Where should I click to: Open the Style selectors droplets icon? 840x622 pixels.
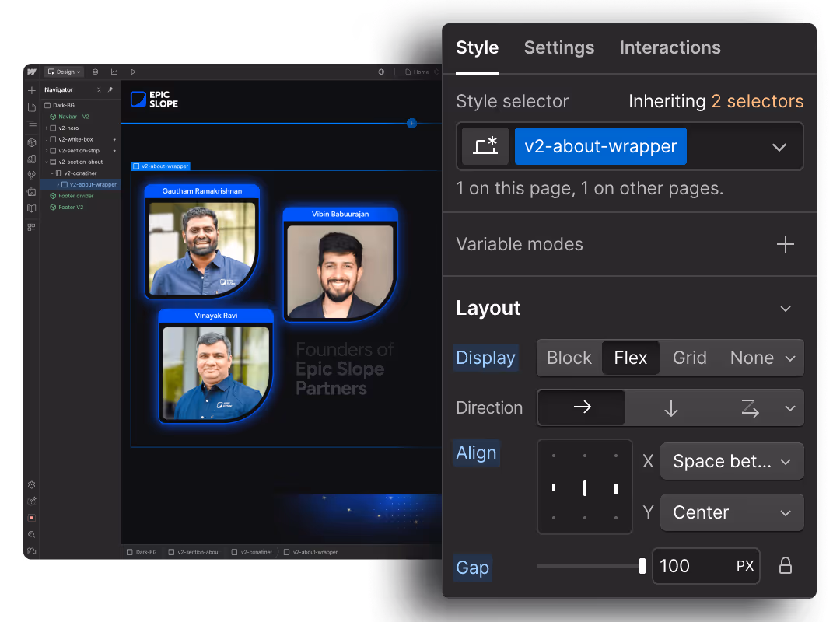[32, 175]
